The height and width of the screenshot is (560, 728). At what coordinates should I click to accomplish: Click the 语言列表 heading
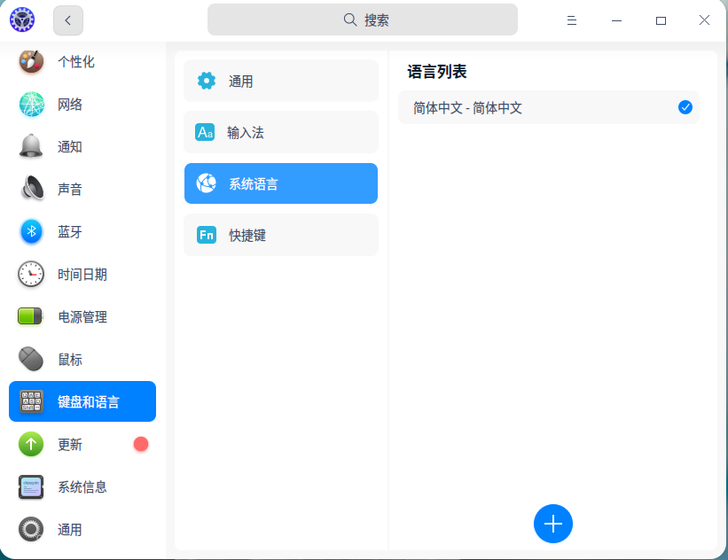(x=437, y=72)
